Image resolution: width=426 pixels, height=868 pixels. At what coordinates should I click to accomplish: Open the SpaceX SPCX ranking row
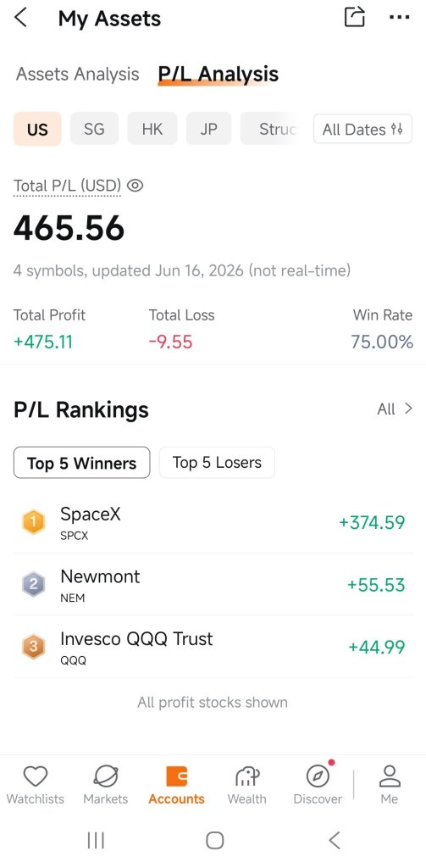pyautogui.click(x=213, y=522)
